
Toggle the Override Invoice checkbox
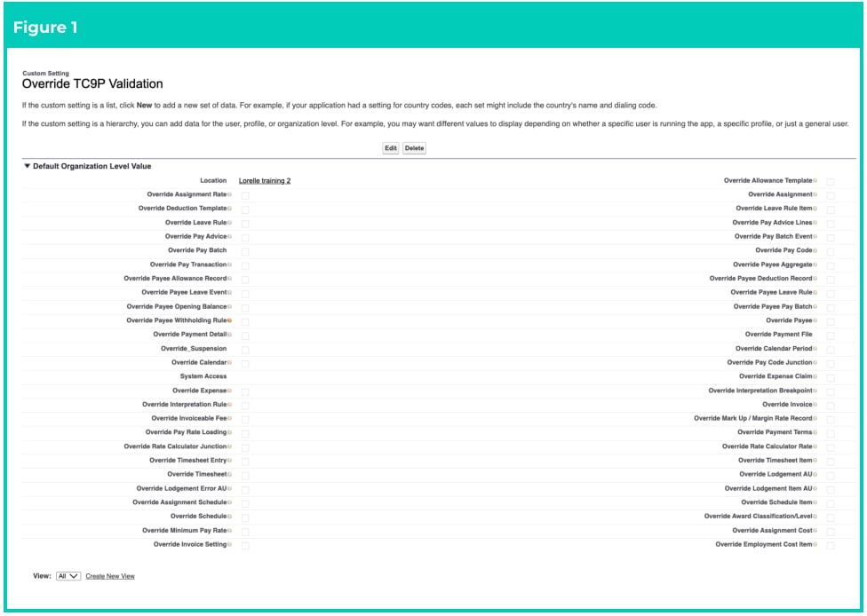(x=831, y=406)
